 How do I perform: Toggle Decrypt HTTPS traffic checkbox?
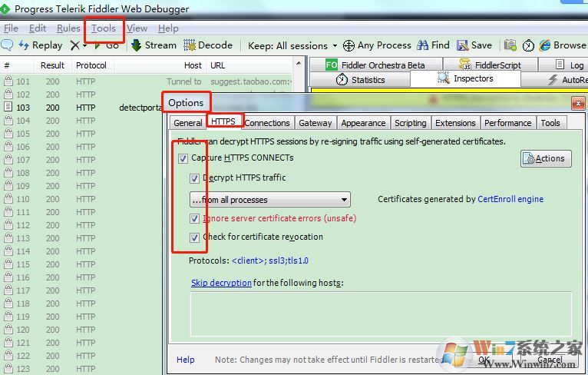[194, 178]
